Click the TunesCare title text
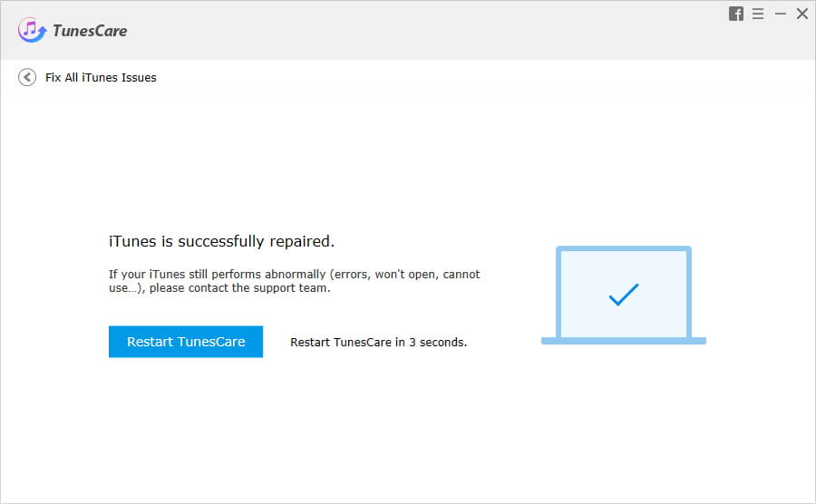 tap(90, 31)
